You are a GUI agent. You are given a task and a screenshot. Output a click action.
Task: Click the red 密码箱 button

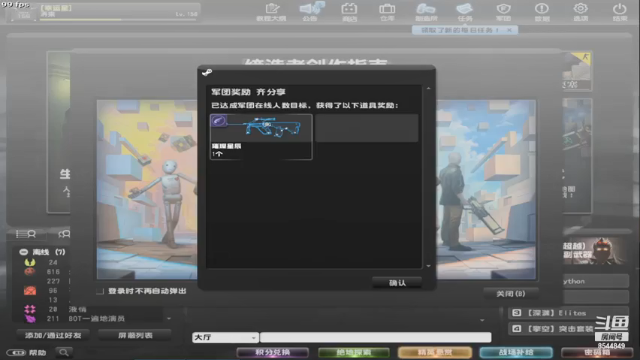pyautogui.click(x=597, y=352)
